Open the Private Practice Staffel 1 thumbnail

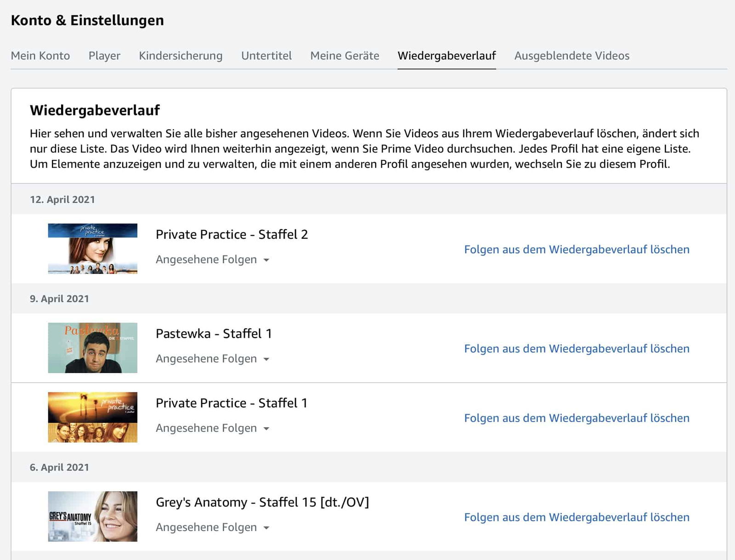click(x=92, y=417)
